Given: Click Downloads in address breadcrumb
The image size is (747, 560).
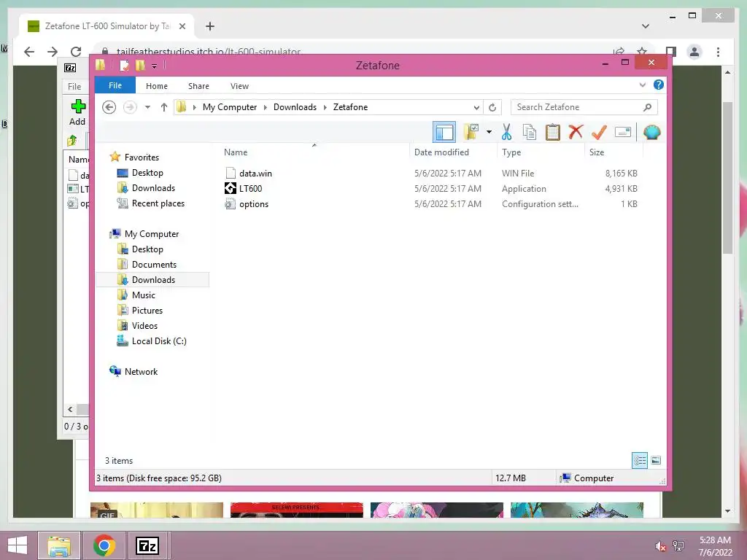Looking at the screenshot, I should [295, 107].
